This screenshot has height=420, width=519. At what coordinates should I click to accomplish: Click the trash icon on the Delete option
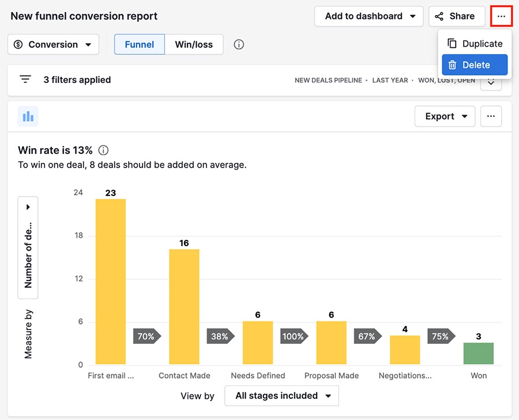(452, 65)
